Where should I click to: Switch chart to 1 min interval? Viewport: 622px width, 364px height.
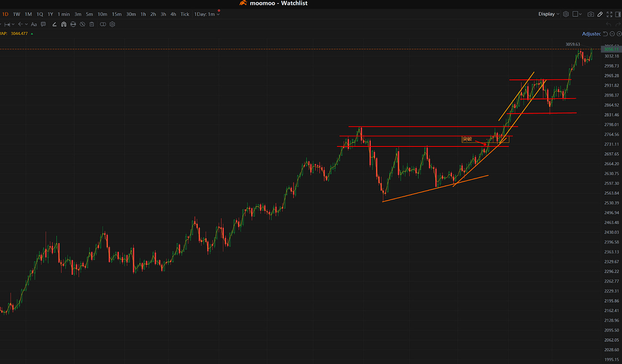tap(64, 14)
